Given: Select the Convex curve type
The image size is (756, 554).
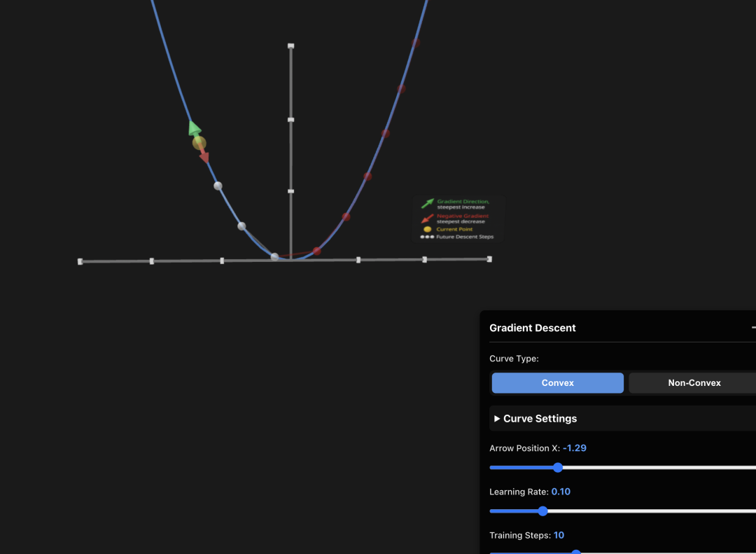Looking at the screenshot, I should tap(557, 382).
